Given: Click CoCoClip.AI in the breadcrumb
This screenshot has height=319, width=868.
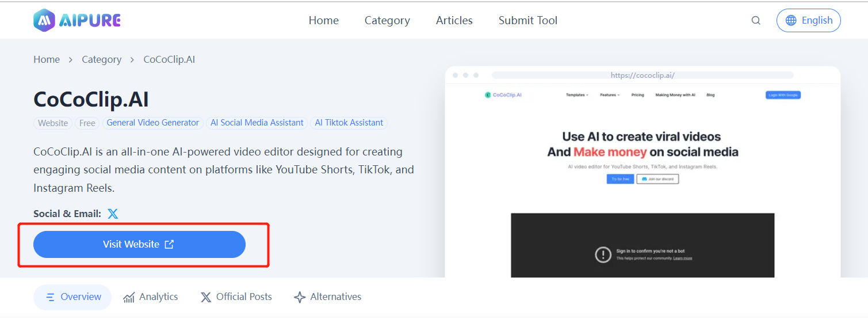Looking at the screenshot, I should [169, 59].
